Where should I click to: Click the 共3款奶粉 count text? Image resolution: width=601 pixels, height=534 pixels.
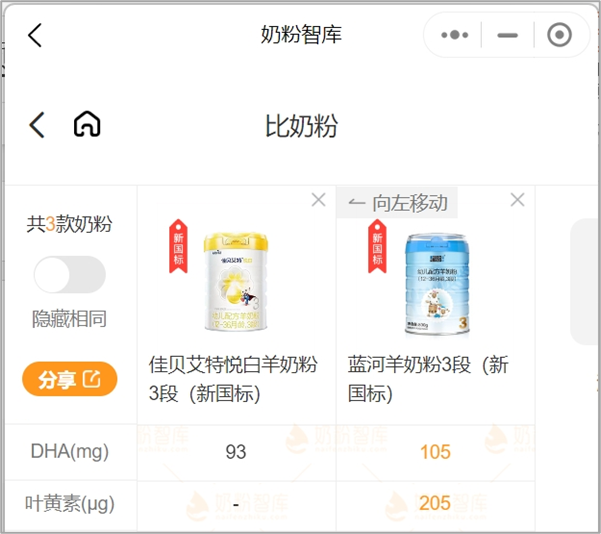[x=69, y=224]
